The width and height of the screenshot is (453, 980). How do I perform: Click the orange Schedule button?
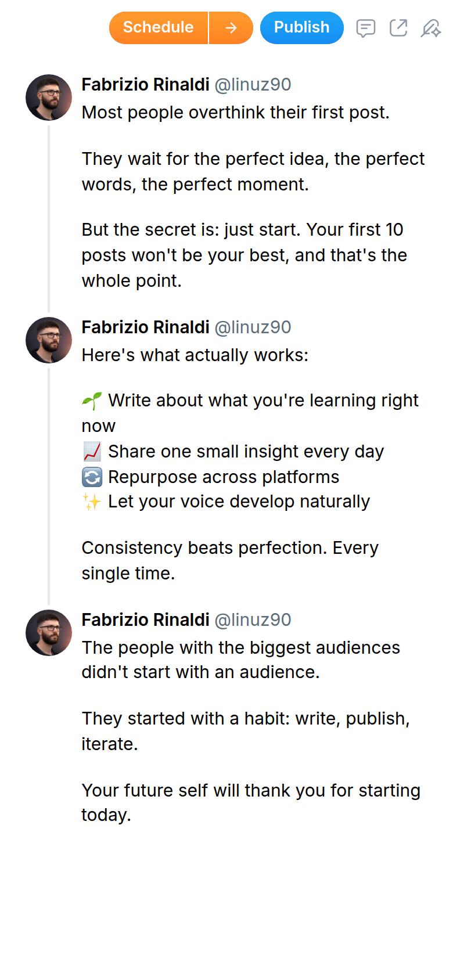[x=158, y=28]
